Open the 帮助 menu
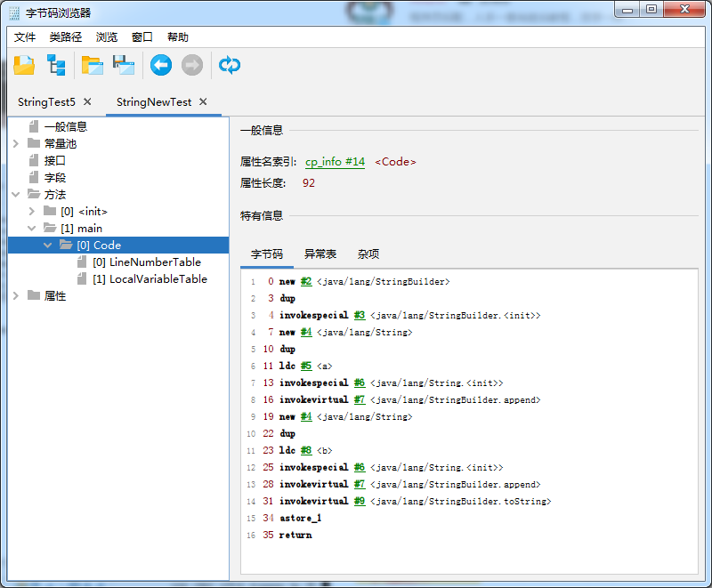712x588 pixels. click(177, 37)
